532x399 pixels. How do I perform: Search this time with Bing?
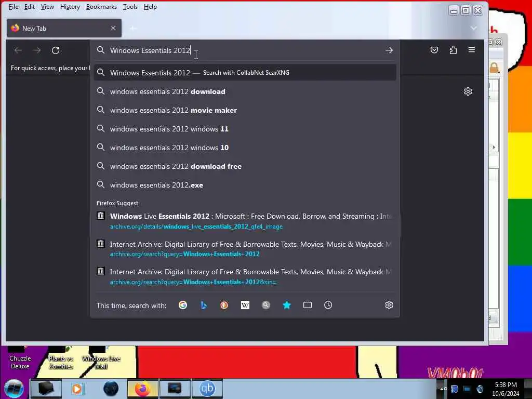[x=204, y=305]
